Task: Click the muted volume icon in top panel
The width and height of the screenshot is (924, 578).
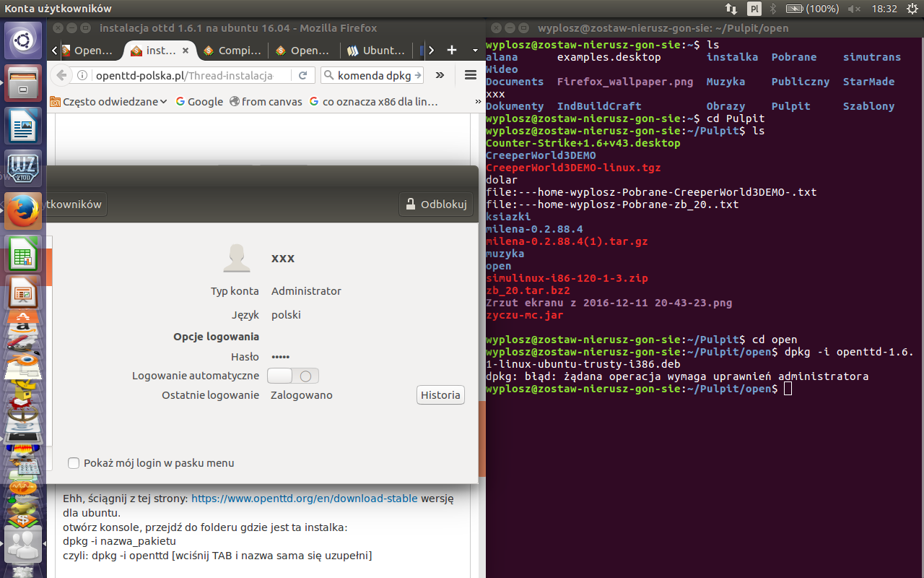Action: [854, 9]
